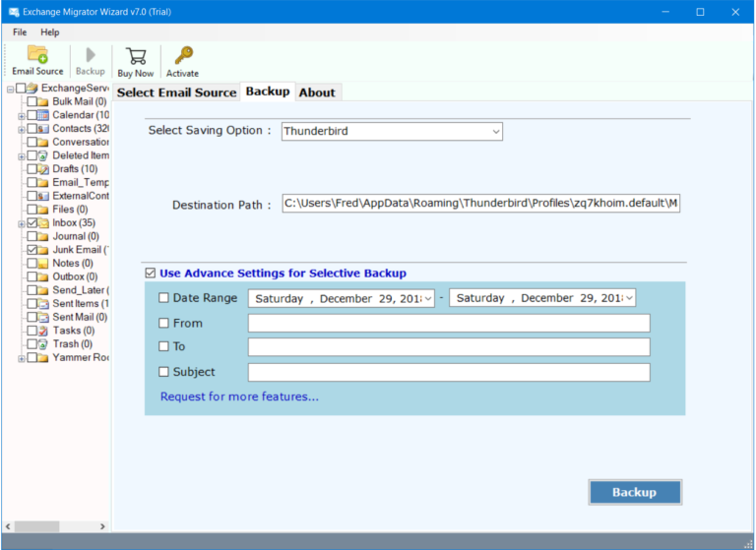Enable the Date Range filter checkbox
The width and height of the screenshot is (756, 550).
coord(164,298)
